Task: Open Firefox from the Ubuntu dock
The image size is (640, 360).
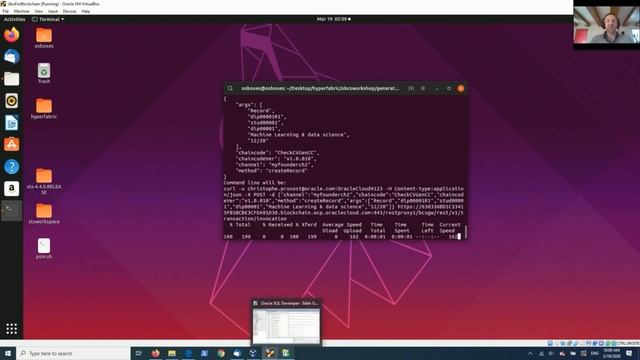Action: click(11, 35)
